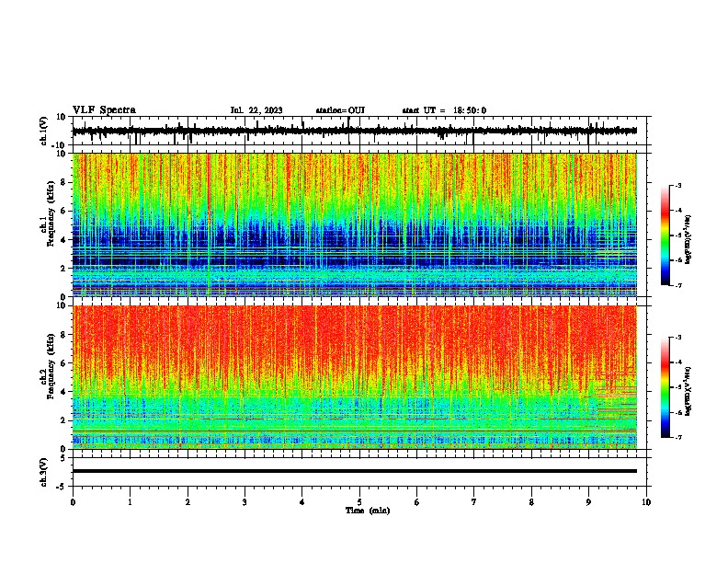Click the ch.2 colorbar log(PSD) label
This screenshot has width=728, height=563.
[x=688, y=391]
